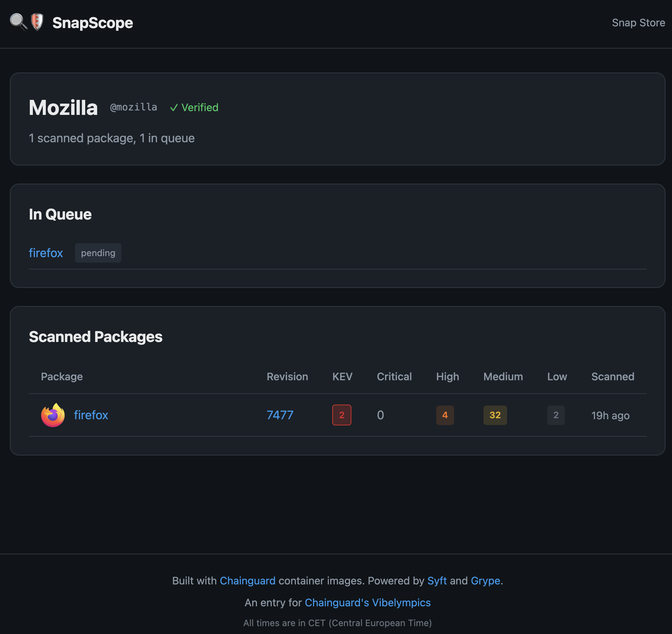This screenshot has width=672, height=634.
Task: Click the yellow Medium count badge 32
Action: 495,415
